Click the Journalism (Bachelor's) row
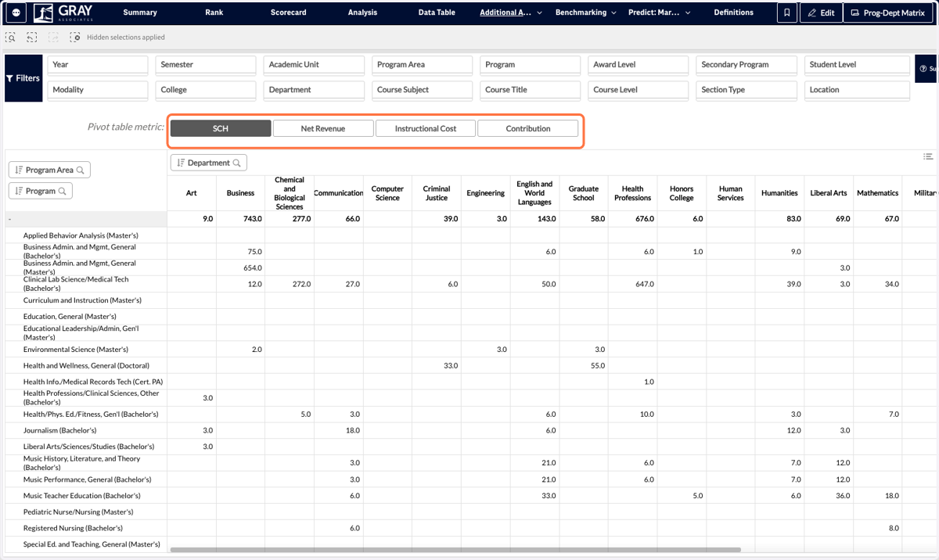The width and height of the screenshot is (939, 560). 86,430
